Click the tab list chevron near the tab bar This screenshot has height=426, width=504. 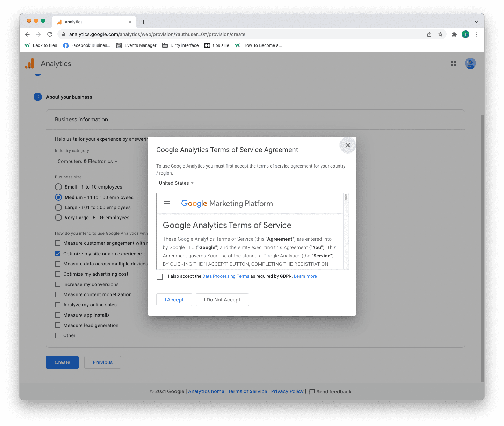[x=477, y=22]
